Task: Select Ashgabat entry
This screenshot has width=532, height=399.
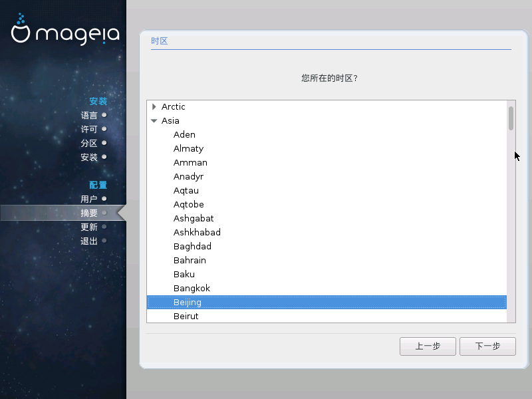Action: (194, 218)
